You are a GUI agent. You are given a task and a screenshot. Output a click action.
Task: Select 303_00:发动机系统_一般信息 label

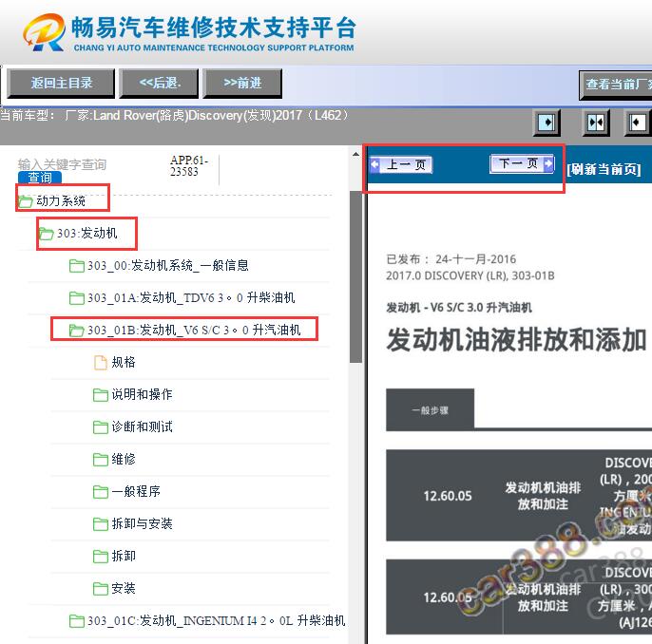pos(168,266)
